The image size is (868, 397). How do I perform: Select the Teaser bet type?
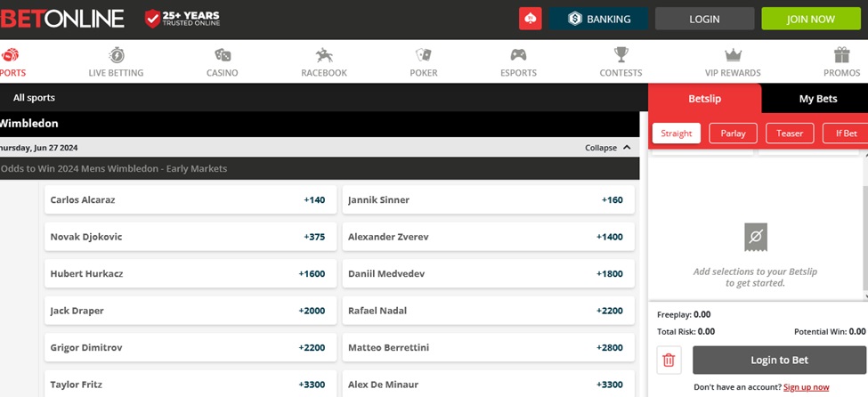790,134
